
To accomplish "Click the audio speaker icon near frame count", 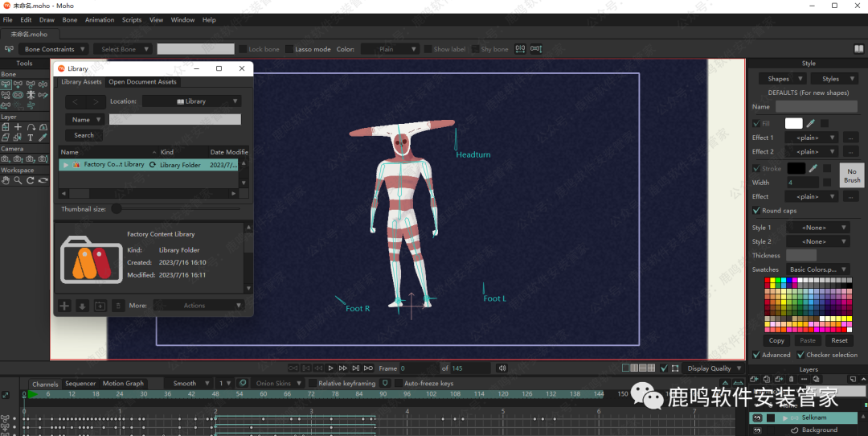I will click(502, 368).
